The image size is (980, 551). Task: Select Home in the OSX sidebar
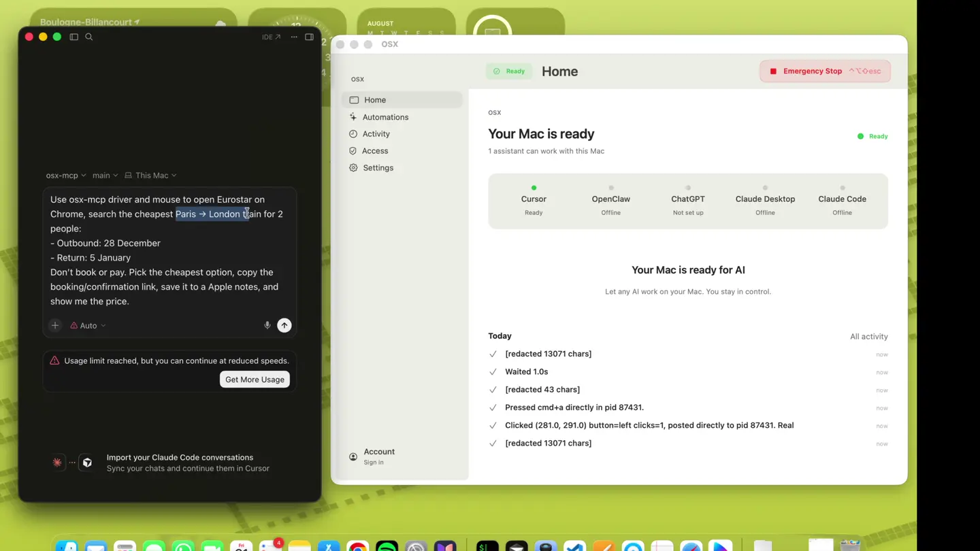402,100
